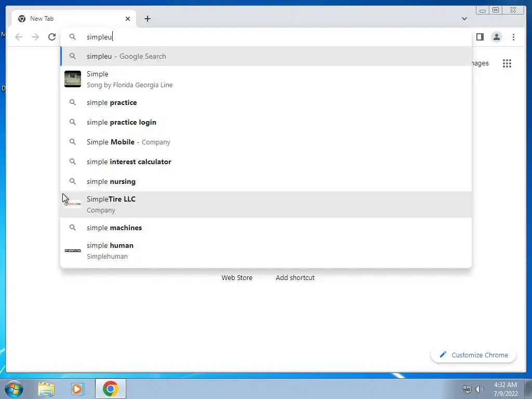The height and width of the screenshot is (399, 532).
Task: Choose the 'simple machines' suggestion
Action: pyautogui.click(x=266, y=228)
